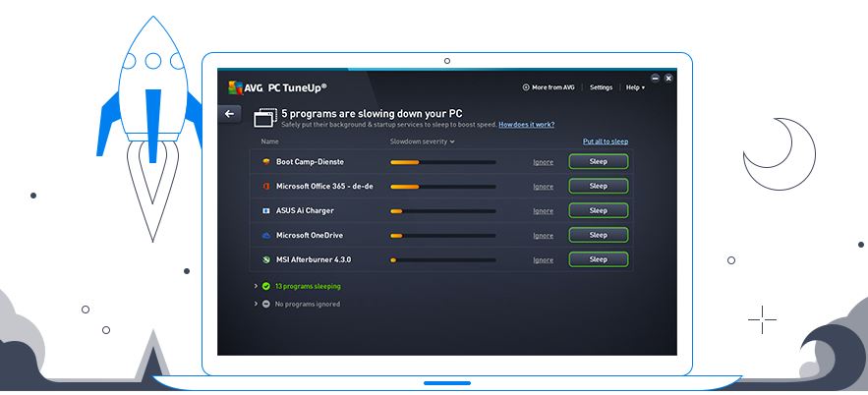Click the Boot Camp-Dienste program icon
Screen dimensions: 868x395
266,162
